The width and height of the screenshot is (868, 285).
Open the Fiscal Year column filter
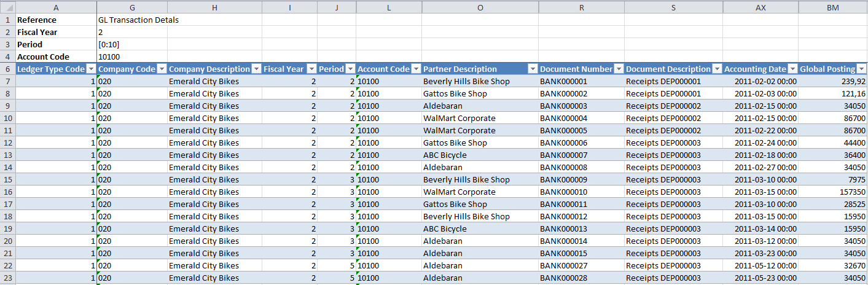311,69
